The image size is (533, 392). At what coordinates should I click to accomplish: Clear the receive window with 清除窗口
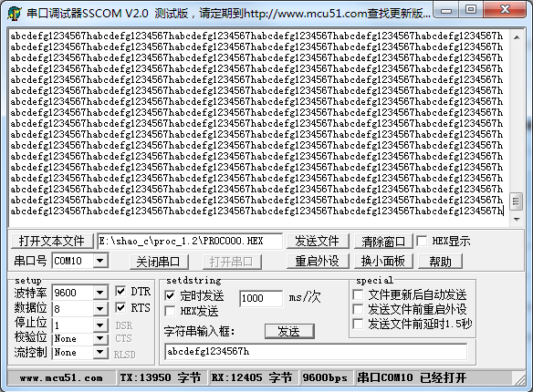point(383,242)
